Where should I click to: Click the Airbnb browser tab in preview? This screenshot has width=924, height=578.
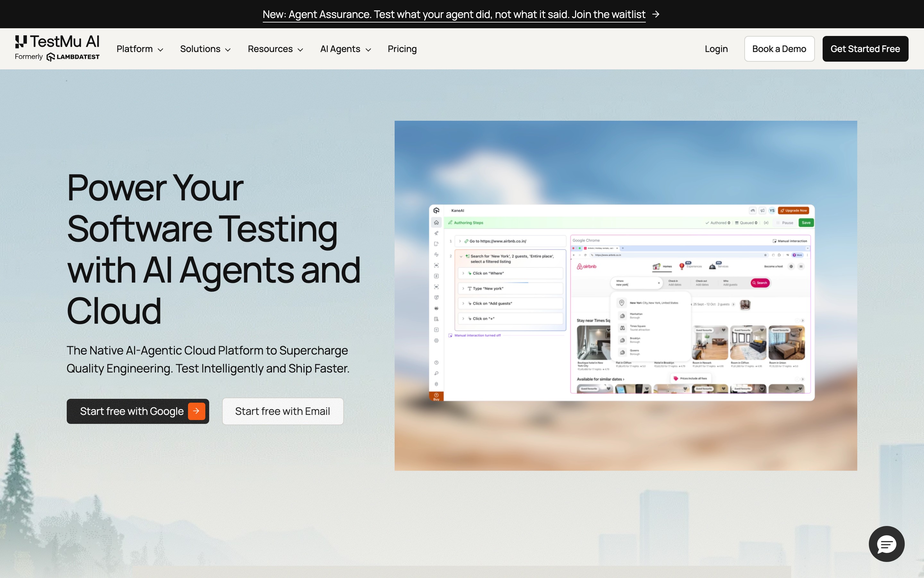pos(602,248)
